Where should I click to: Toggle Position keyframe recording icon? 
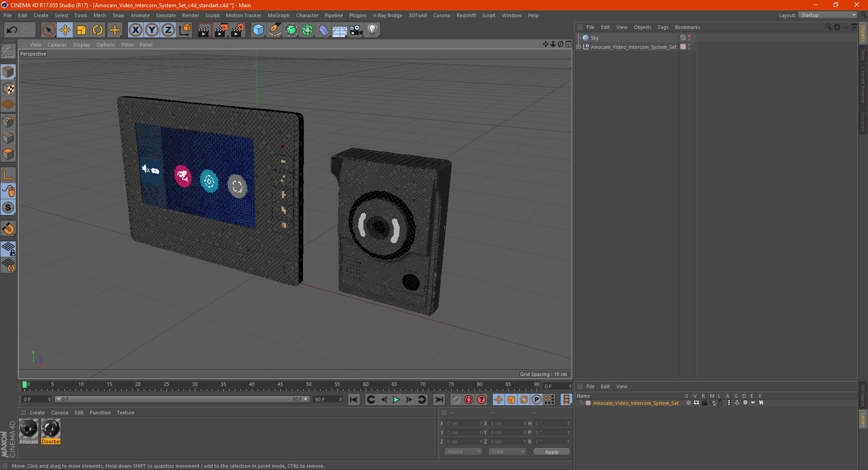coord(498,399)
